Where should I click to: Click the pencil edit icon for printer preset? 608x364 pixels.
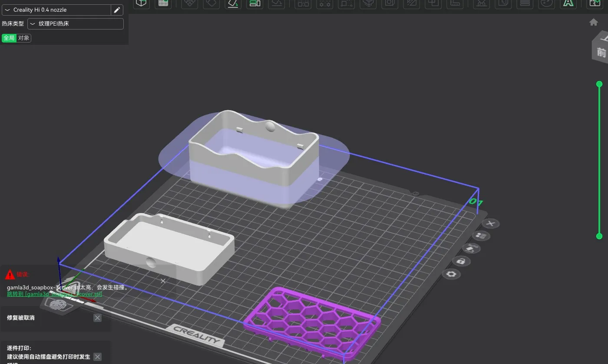[x=117, y=10]
